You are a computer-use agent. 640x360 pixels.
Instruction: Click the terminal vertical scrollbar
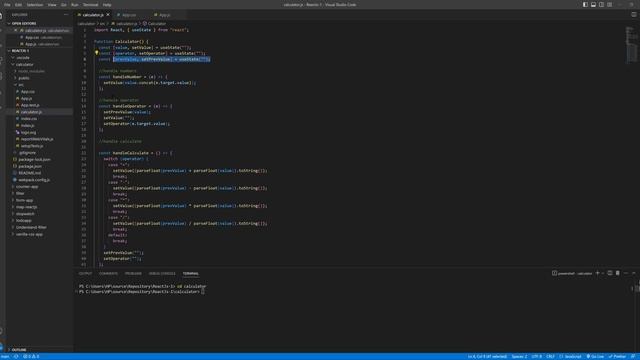point(637,288)
